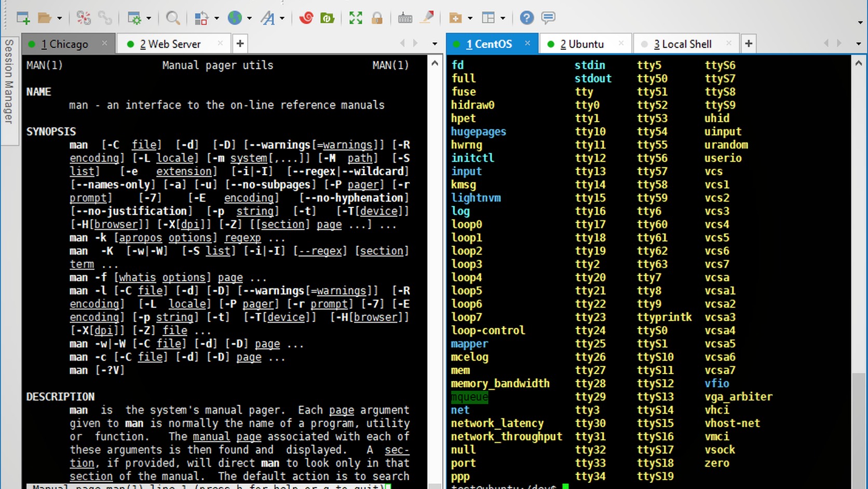Screen dimensions: 868x489
Task: Add new tab next to Web Server
Action: [240, 44]
